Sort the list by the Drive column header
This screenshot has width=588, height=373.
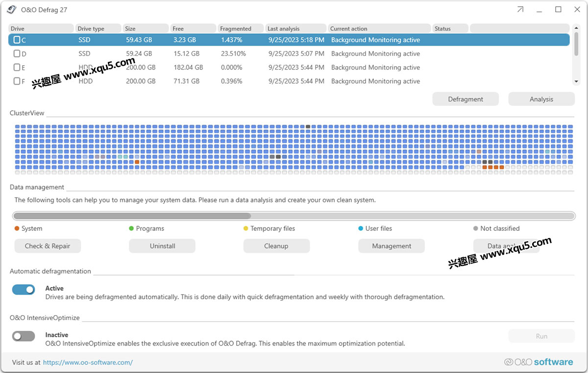click(41, 28)
